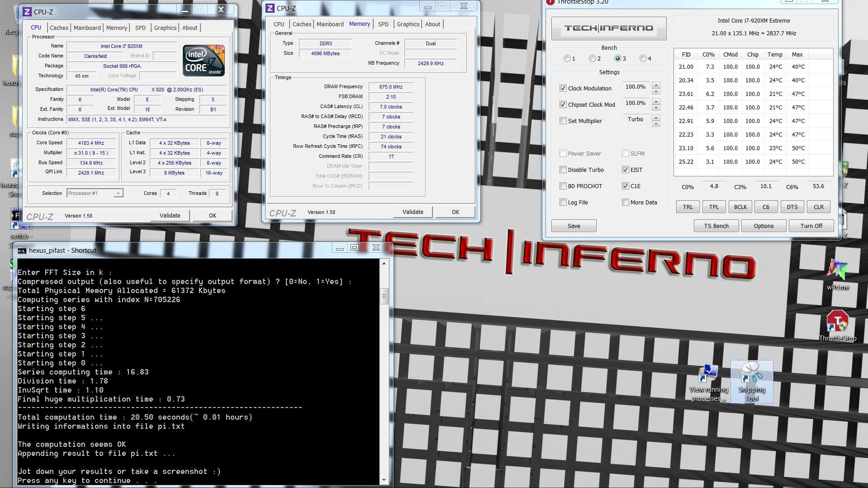
Task: Click the DTS button
Action: tap(792, 207)
